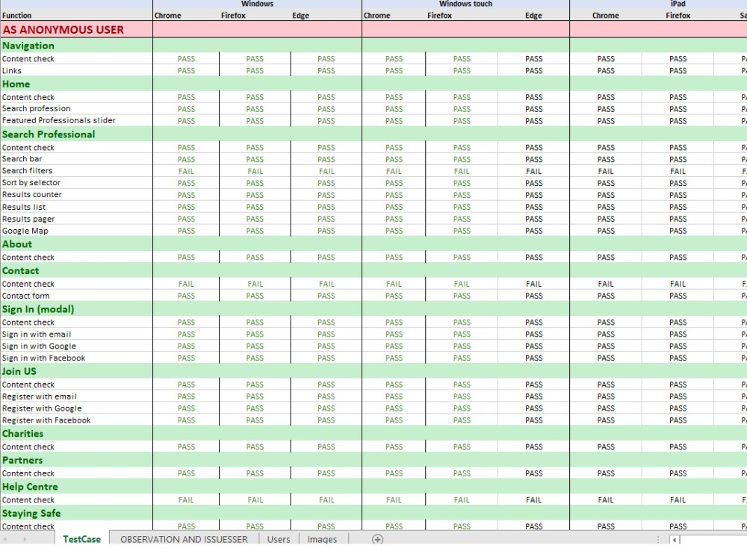Select the 'Navigation' section heading
This screenshot has width=747, height=560.
[76, 46]
